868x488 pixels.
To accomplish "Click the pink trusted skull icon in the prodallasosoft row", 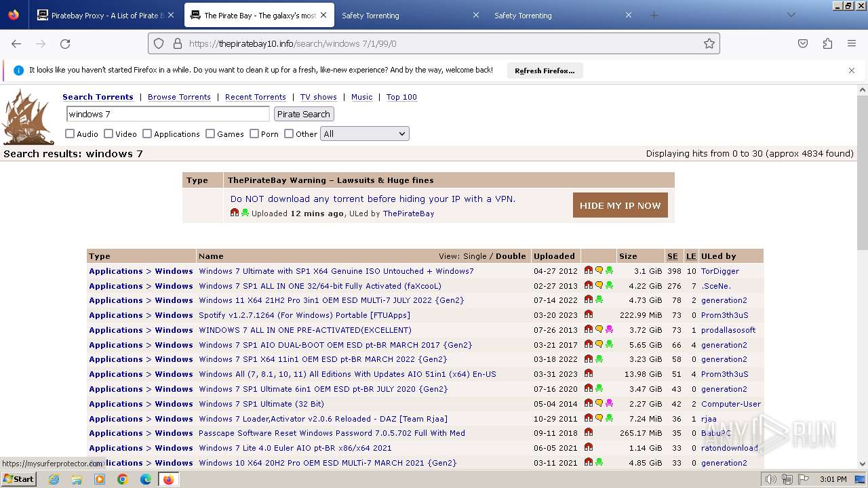I will (609, 329).
